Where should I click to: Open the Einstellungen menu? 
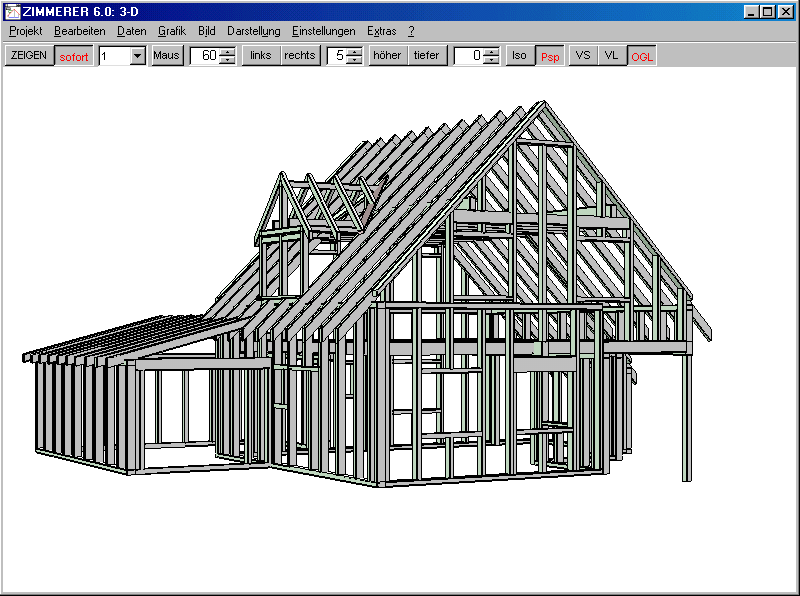[323, 31]
